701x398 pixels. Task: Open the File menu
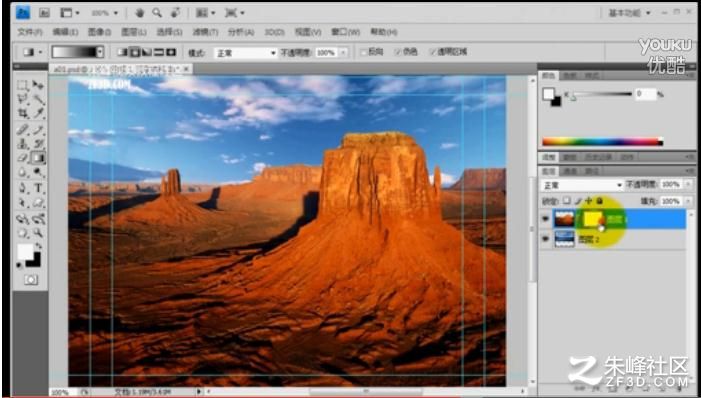[x=30, y=32]
